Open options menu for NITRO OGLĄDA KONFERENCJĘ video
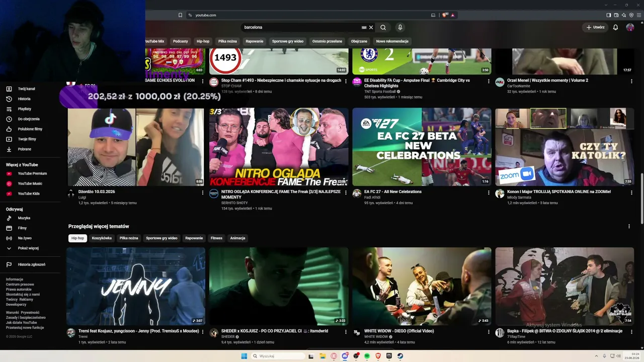 click(x=346, y=192)
